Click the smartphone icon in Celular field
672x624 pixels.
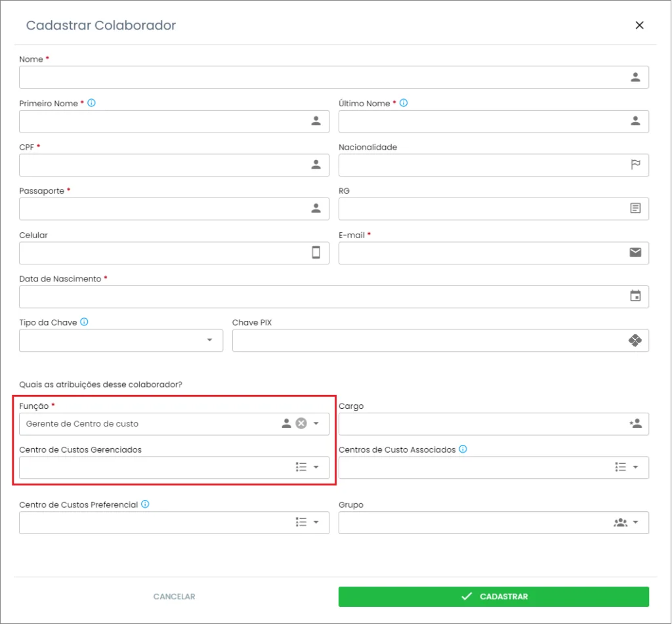tap(316, 253)
